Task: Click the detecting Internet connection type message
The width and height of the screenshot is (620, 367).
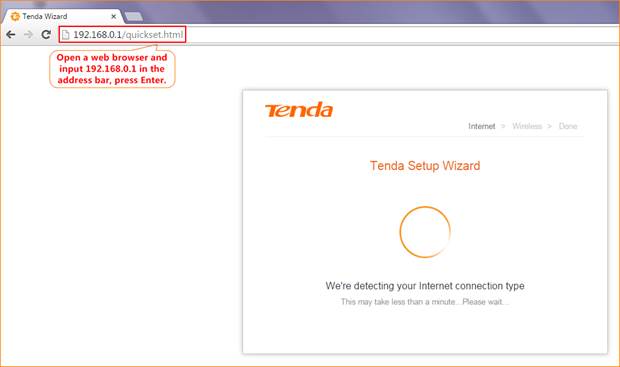Action: pos(425,286)
